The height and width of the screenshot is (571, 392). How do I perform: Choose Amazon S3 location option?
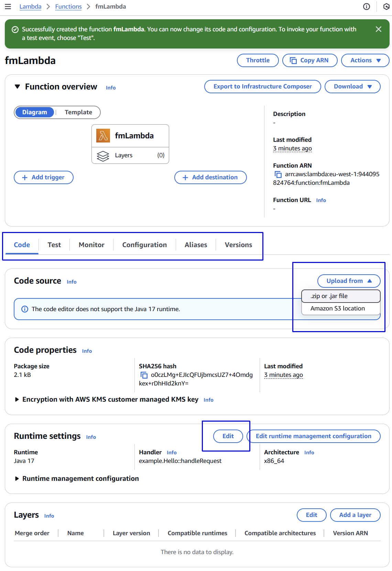(341, 308)
